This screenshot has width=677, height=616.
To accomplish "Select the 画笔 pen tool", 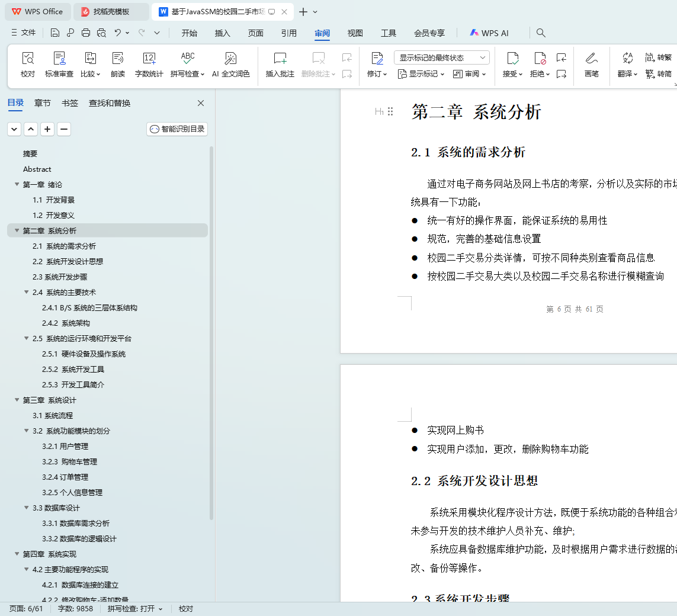I will 592,65.
